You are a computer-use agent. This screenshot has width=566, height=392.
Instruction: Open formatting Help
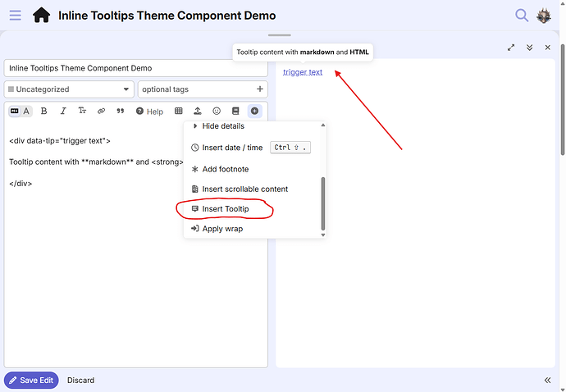click(149, 112)
